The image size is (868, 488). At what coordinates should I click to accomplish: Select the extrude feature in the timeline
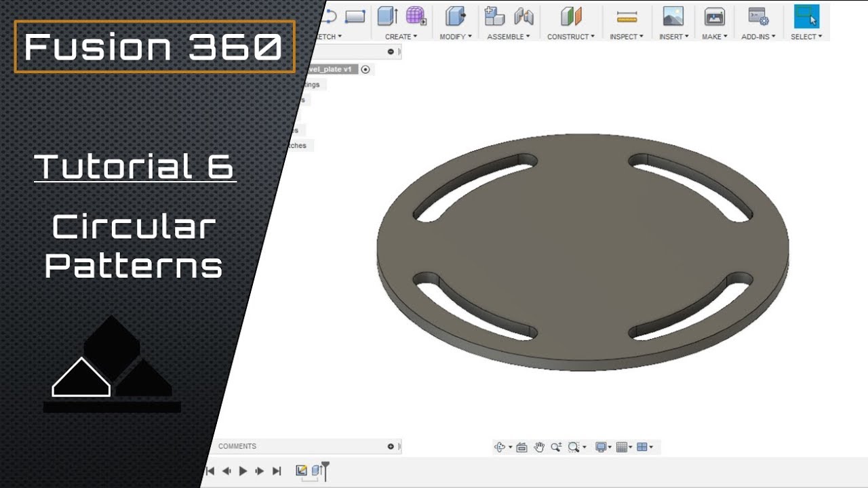coord(316,470)
